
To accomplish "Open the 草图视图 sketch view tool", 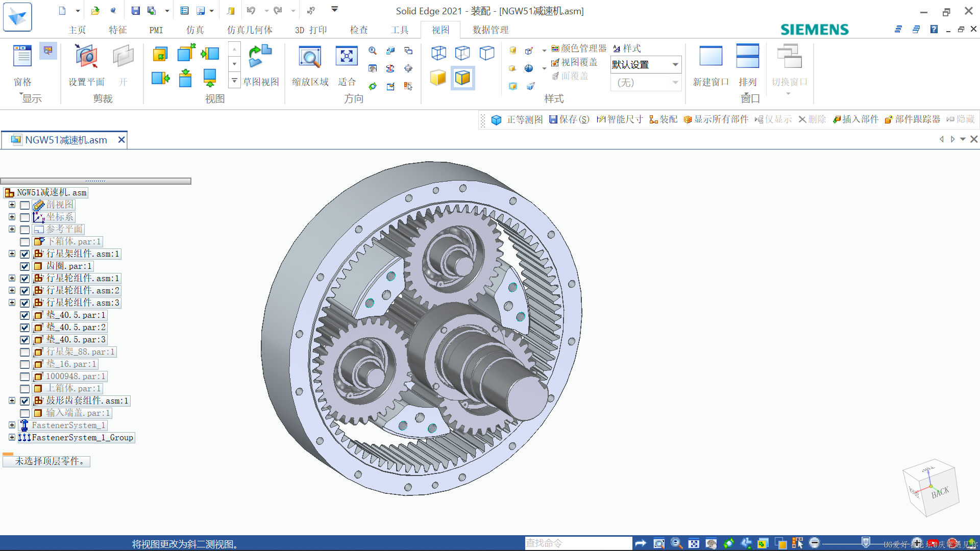I will (x=261, y=65).
